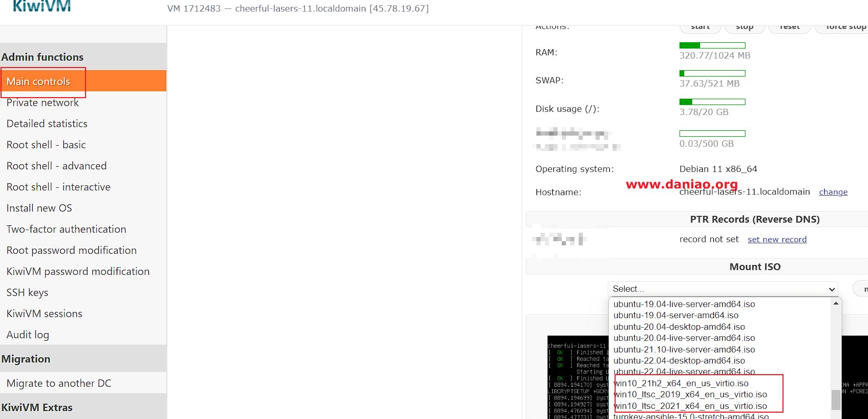Screen dimensions: 868x419
Task: Click the ISO list scrollbar up arrow
Action: point(836,303)
